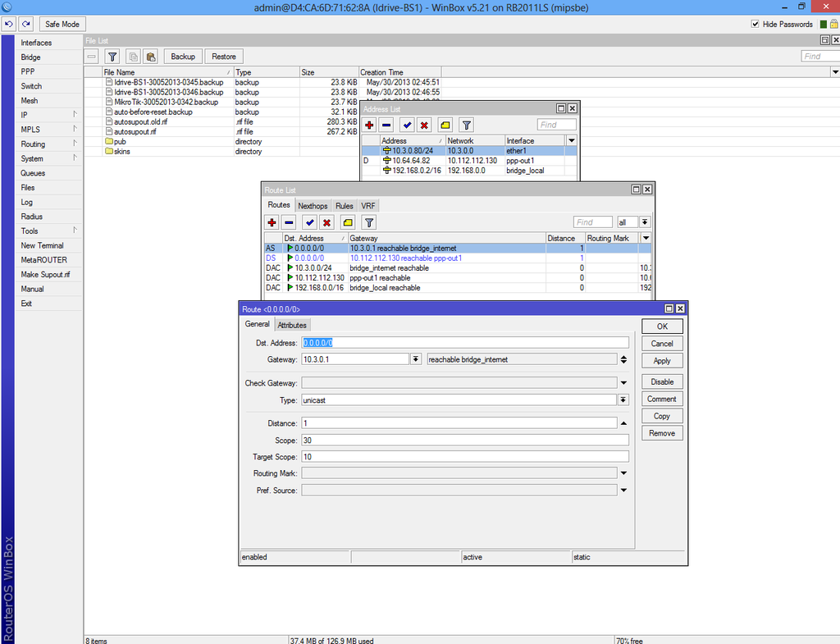This screenshot has width=840, height=644.
Task: Disable entry with Address List red X
Action: (424, 125)
